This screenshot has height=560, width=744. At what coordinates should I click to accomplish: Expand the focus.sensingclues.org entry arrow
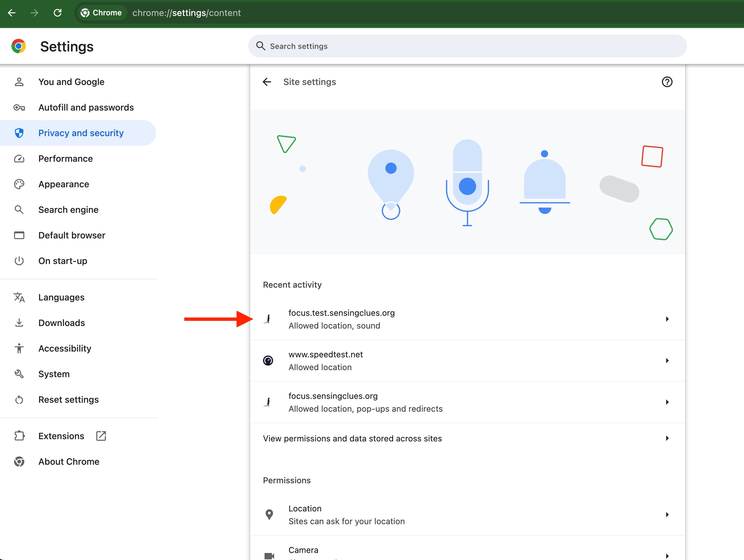[x=667, y=402]
